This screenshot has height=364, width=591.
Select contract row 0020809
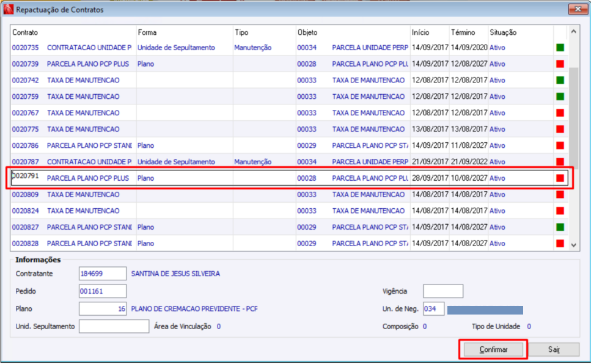click(290, 194)
